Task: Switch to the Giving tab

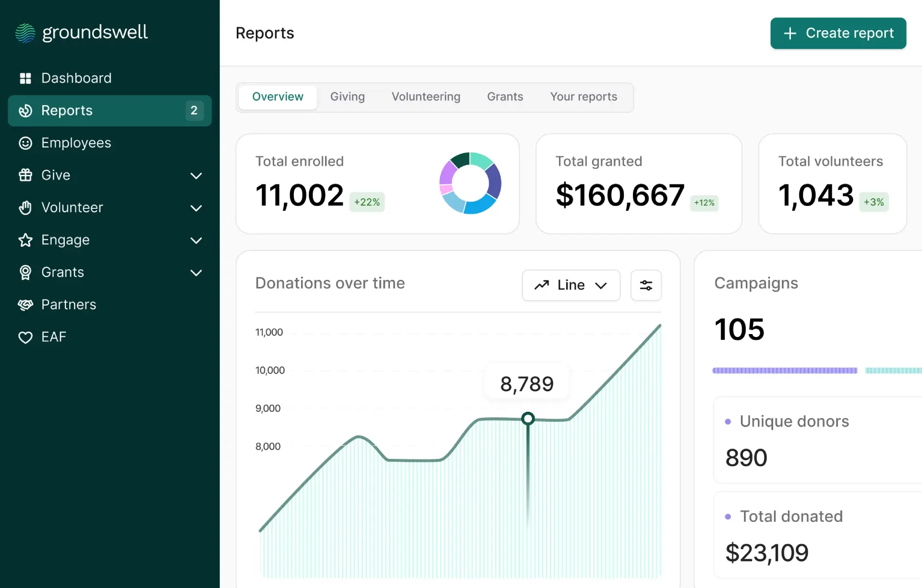Action: click(347, 97)
